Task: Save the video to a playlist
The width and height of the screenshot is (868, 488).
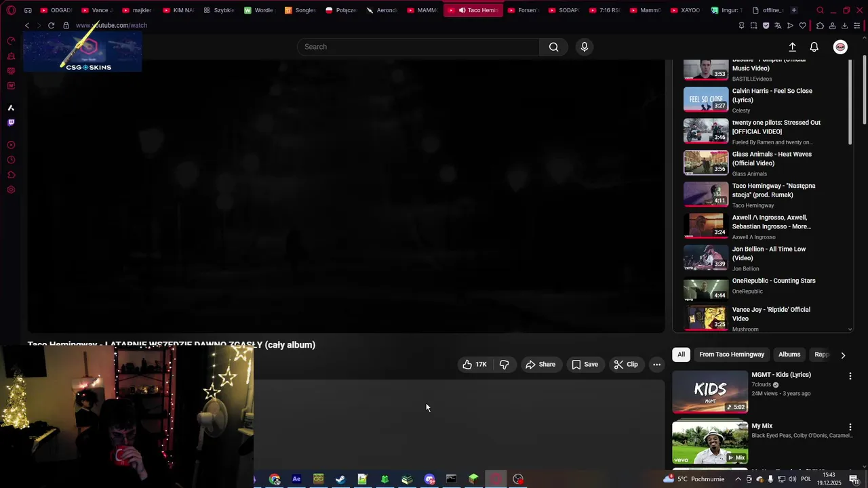Action: 585,365
